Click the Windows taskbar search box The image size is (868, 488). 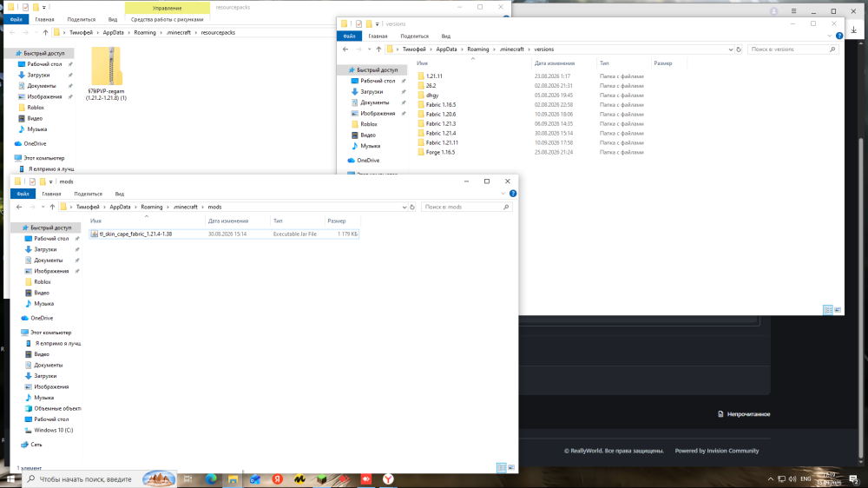click(x=99, y=479)
